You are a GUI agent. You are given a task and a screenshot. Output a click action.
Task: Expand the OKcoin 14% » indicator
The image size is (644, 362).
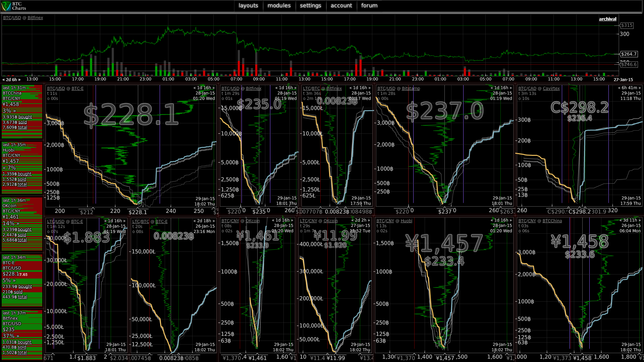[11, 223]
